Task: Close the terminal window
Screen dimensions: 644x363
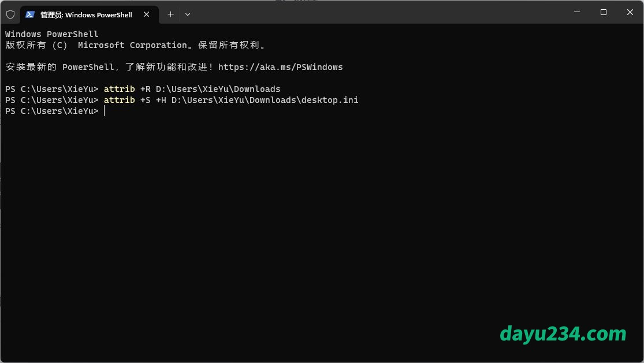Action: coord(630,12)
